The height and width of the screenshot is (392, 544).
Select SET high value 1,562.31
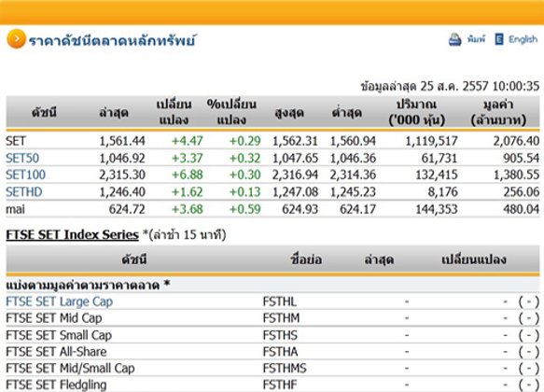click(x=295, y=141)
